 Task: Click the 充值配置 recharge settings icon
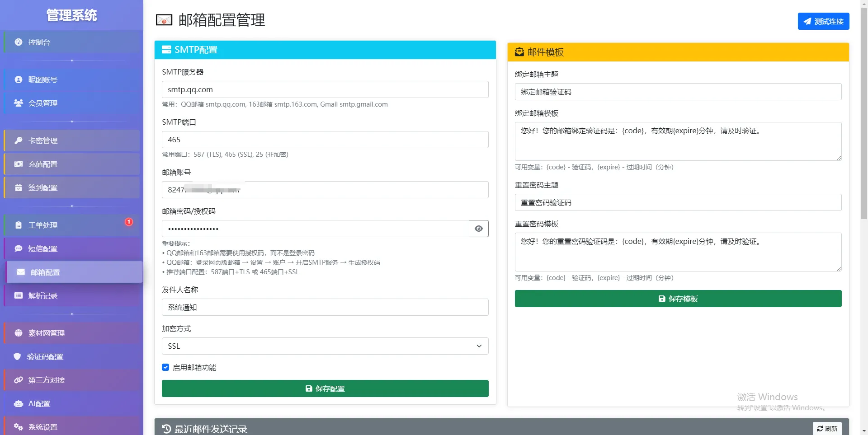click(x=18, y=164)
